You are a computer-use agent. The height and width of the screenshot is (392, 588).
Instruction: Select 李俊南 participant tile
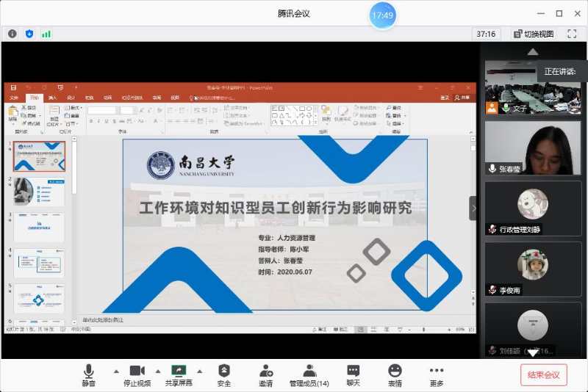point(532,269)
